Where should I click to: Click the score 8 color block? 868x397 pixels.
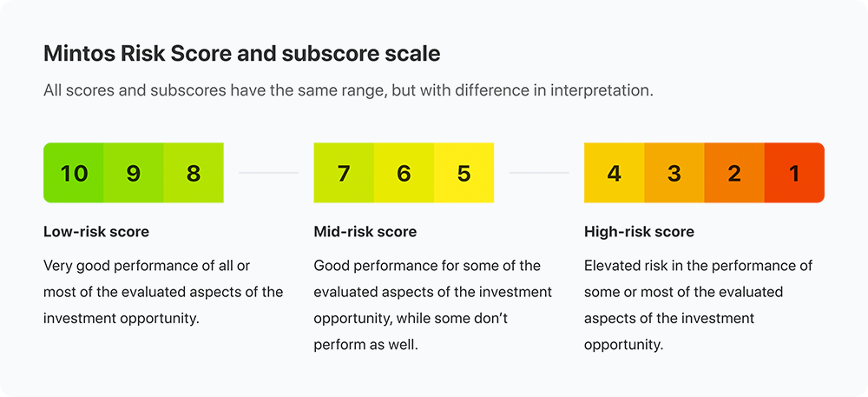tap(194, 173)
